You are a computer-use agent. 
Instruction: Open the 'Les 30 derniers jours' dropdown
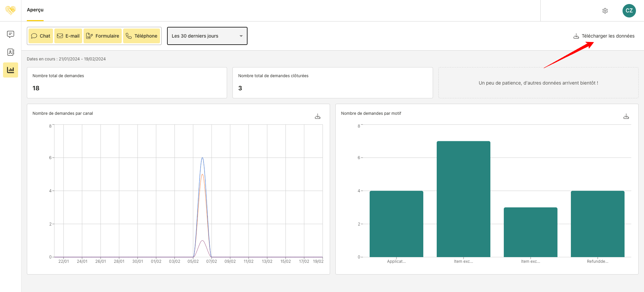coord(203,36)
